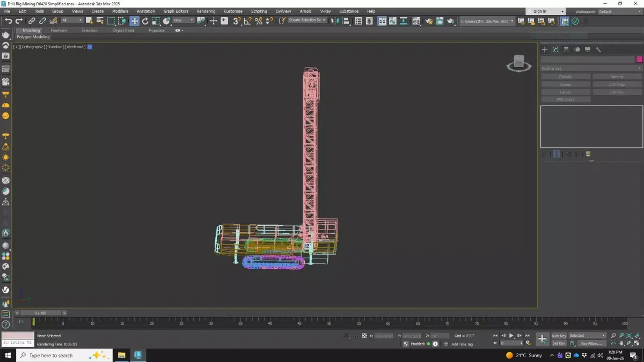Viewport: 644px width, 362px height.
Task: Open the Rendering menu
Action: point(206,11)
